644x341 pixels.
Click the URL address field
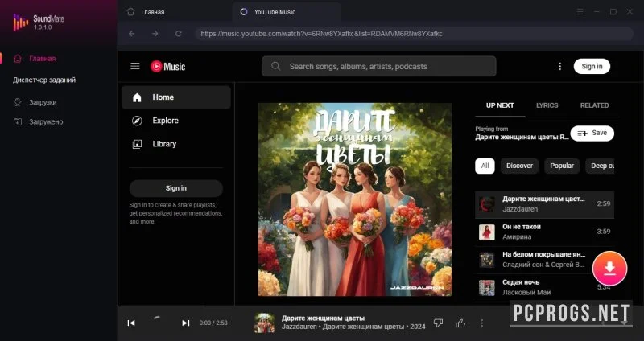[414, 34]
